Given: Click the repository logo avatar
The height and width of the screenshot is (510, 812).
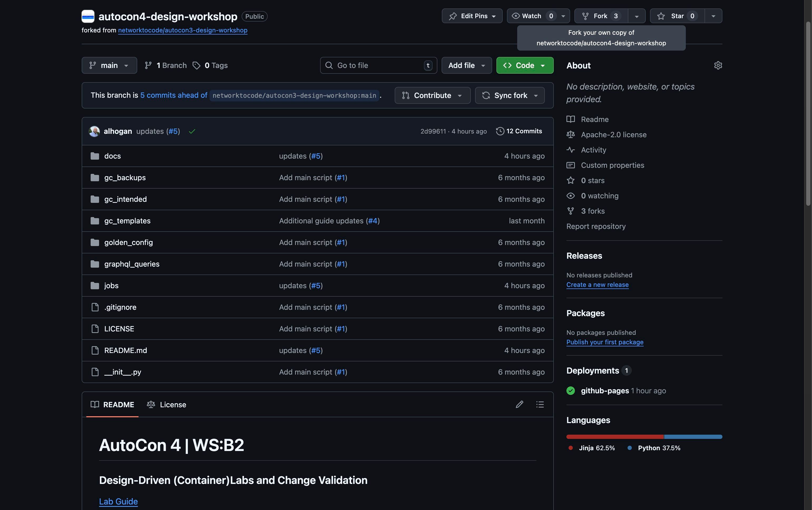Looking at the screenshot, I should tap(88, 16).
